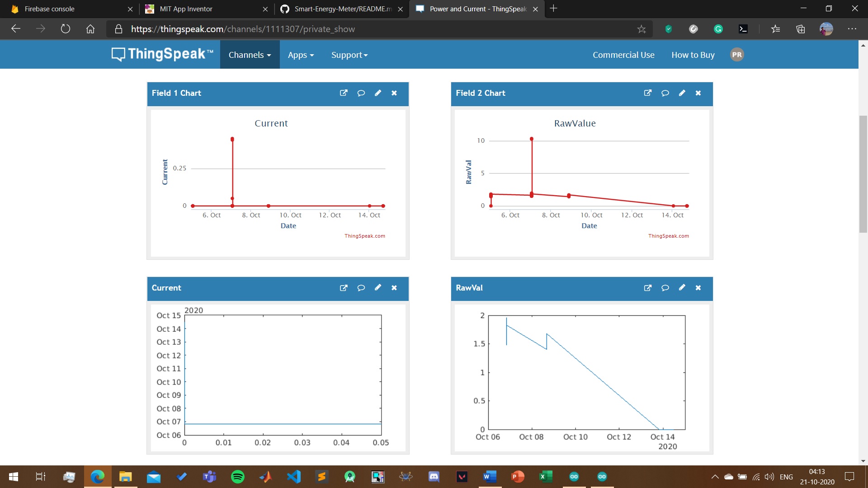Click the Field 1 Chart comment icon
868x488 pixels.
pyautogui.click(x=361, y=93)
